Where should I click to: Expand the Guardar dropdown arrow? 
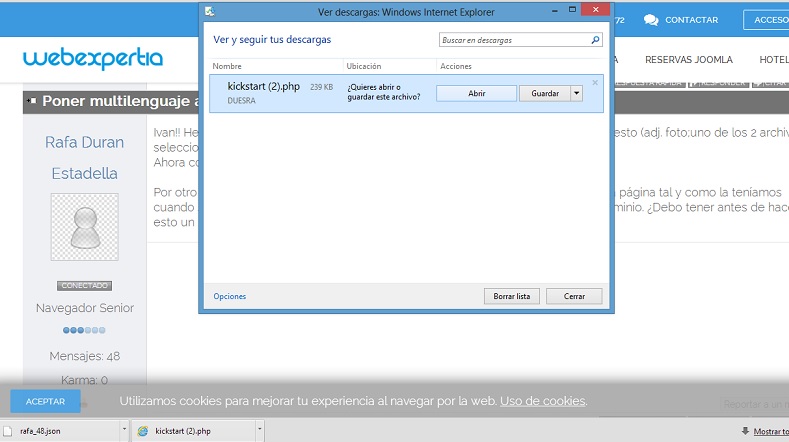coord(577,93)
